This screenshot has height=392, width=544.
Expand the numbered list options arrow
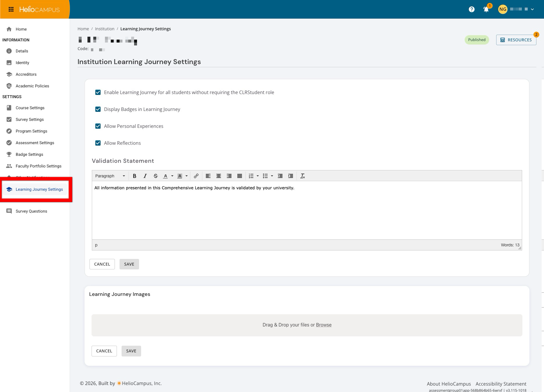pyautogui.click(x=258, y=176)
